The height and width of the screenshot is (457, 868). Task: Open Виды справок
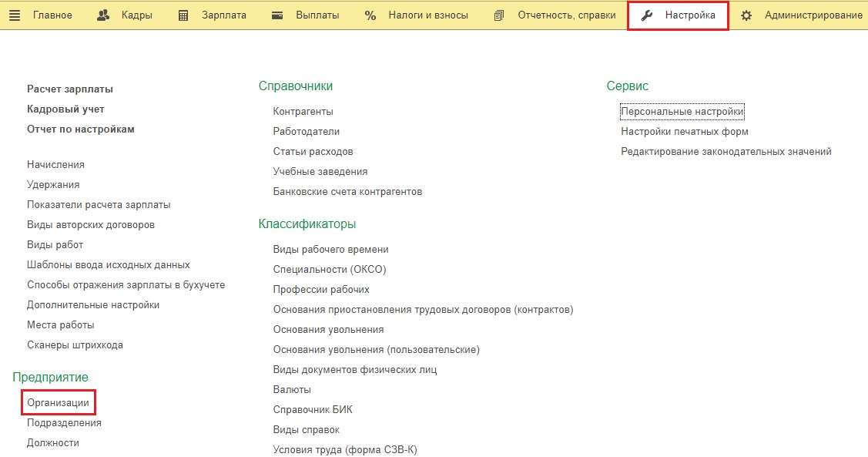point(306,429)
